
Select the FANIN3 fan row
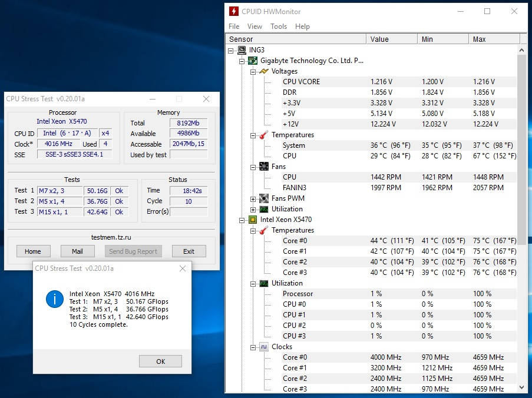click(399, 188)
